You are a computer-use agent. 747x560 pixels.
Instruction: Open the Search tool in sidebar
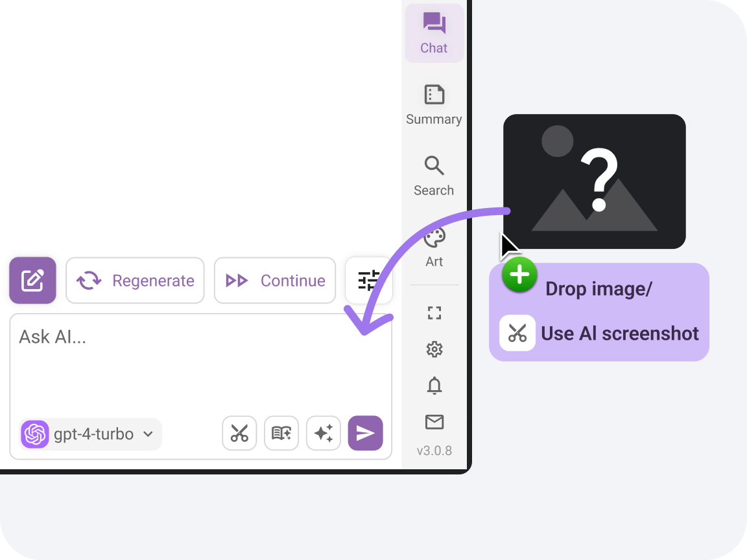point(434,176)
